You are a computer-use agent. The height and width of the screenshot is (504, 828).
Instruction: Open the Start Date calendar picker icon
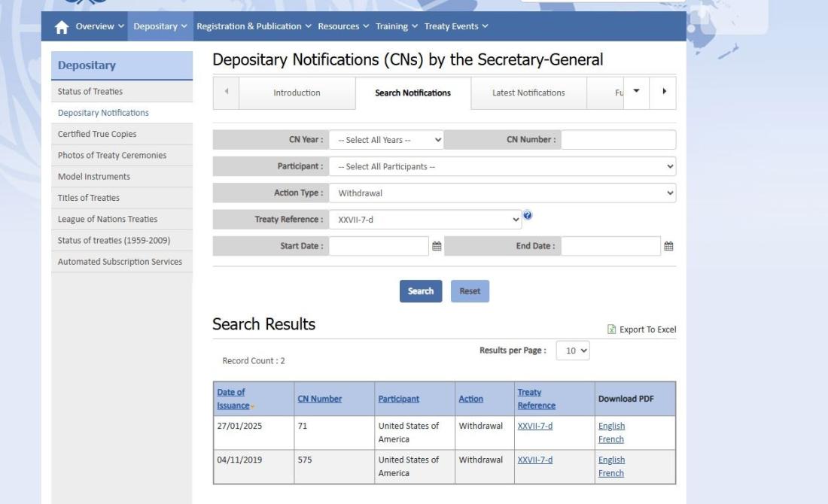tap(437, 246)
